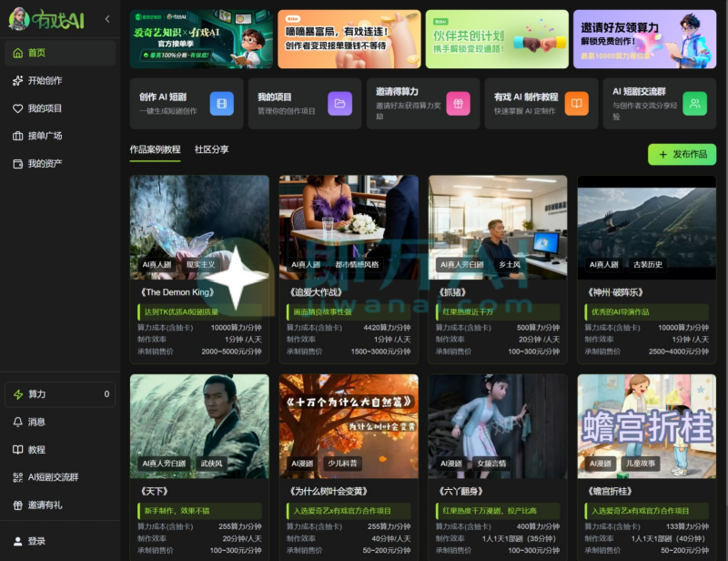Click the QR code icon for AI短剧交流群
Image resolution: width=728 pixels, height=561 pixels.
pos(18,477)
